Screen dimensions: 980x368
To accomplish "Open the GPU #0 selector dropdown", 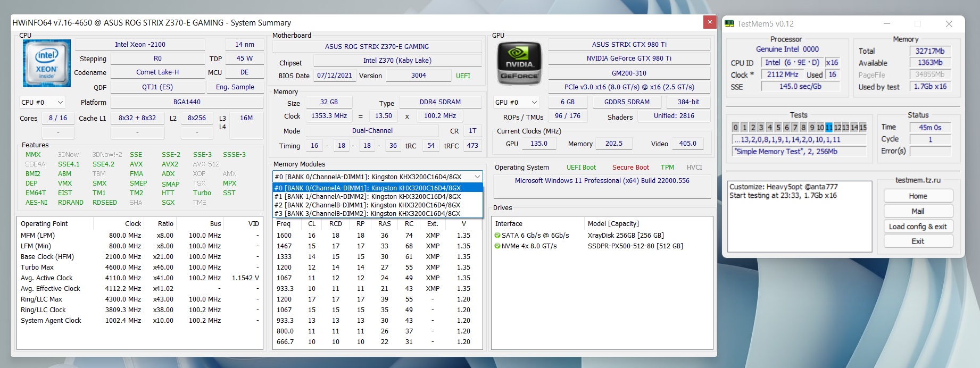I will point(517,102).
